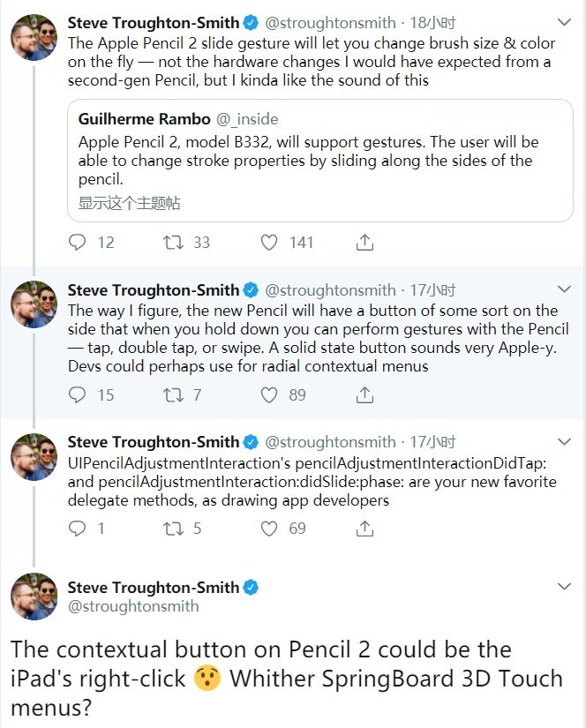Open options chevron on third tweet
The height and width of the screenshot is (728, 586).
(x=565, y=440)
